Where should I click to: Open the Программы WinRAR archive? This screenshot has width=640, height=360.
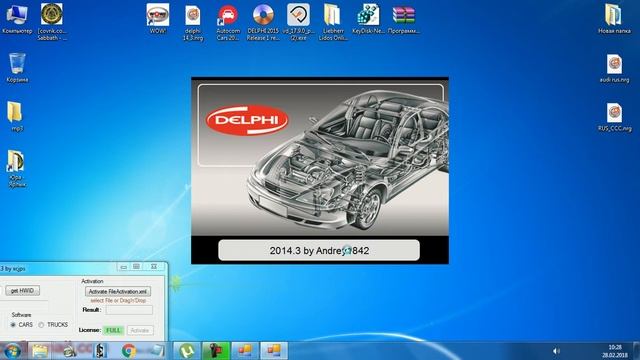(403, 19)
